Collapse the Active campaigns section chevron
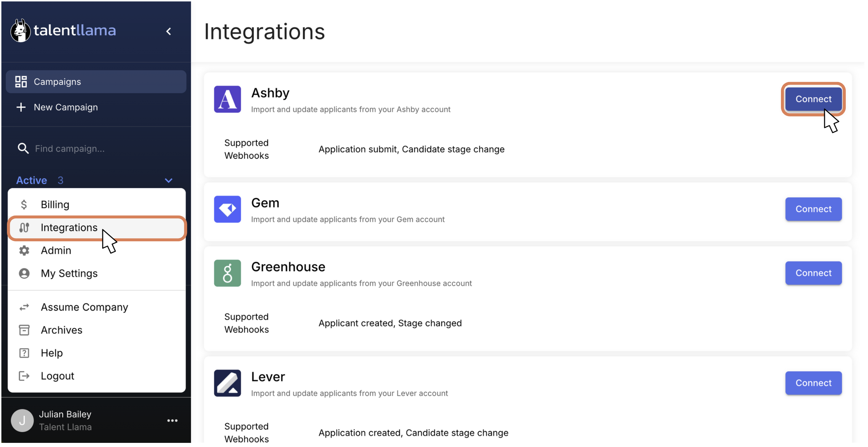 pos(168,181)
